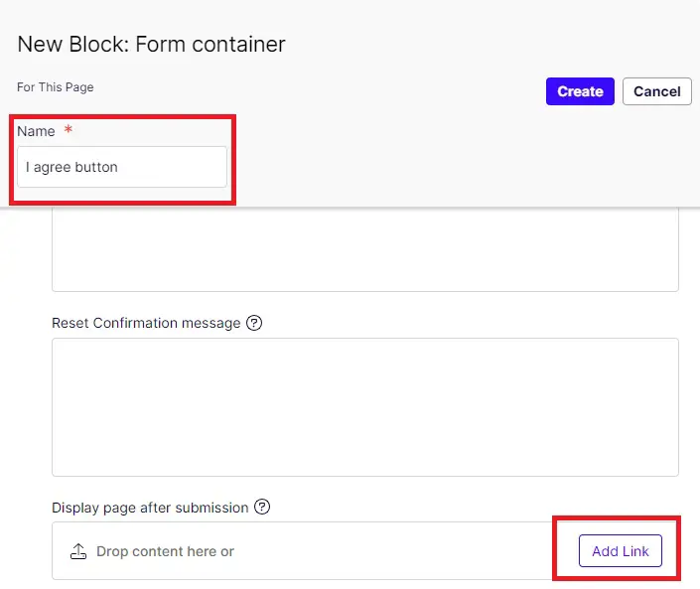Image resolution: width=700 pixels, height=589 pixels.
Task: Click the 'New Block: Form container' heading
Action: (151, 44)
